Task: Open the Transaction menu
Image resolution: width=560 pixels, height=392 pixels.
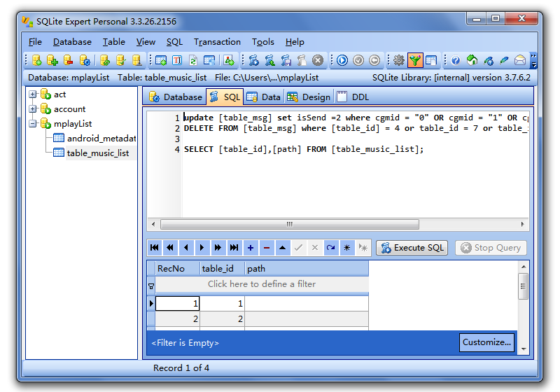Action: 217,42
